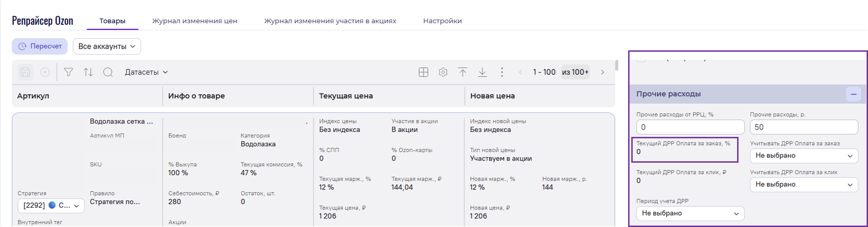Go to next page with right chevron
The image size is (868, 227).
click(603, 72)
